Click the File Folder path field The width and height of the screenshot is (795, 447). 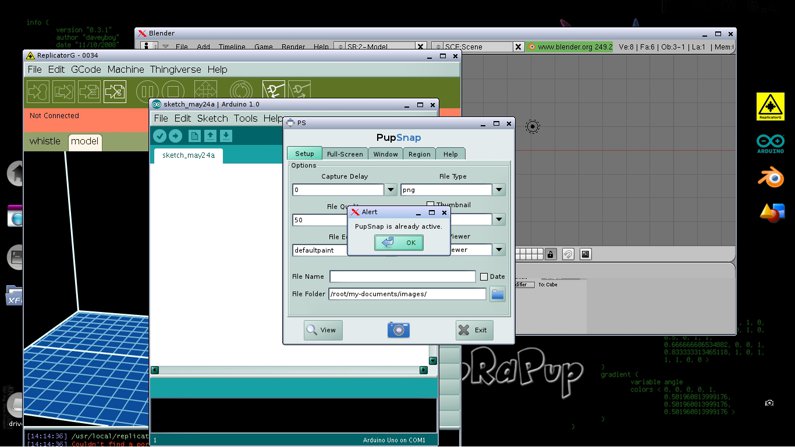click(407, 294)
